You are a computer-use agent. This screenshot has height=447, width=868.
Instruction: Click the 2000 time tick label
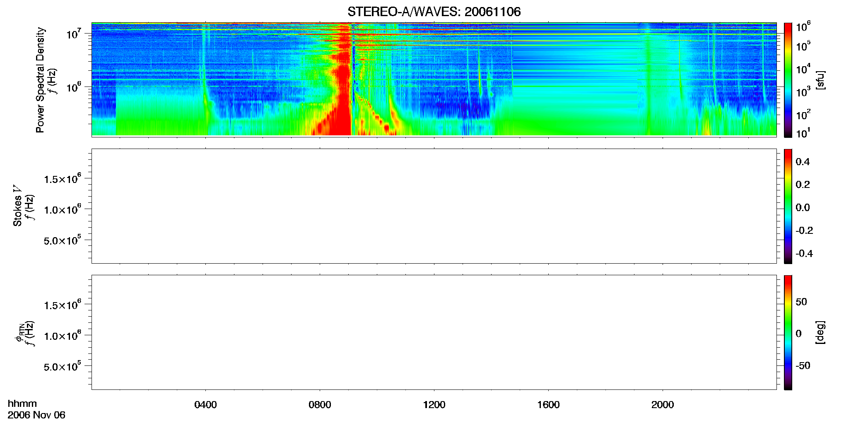pyautogui.click(x=663, y=405)
